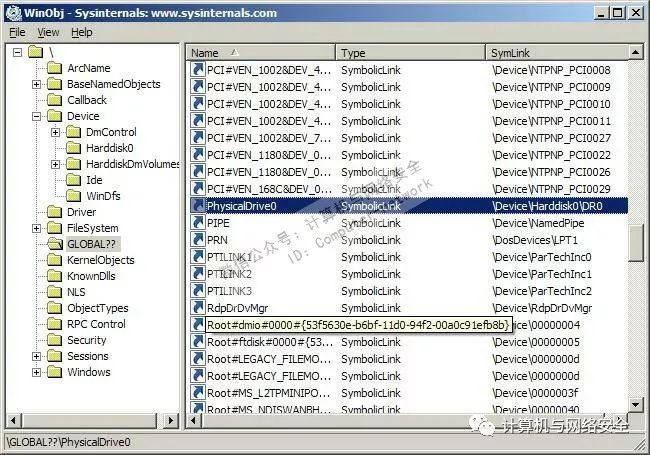Click the open GLOBAL?? folder icon
650x455 pixels.
click(54, 244)
